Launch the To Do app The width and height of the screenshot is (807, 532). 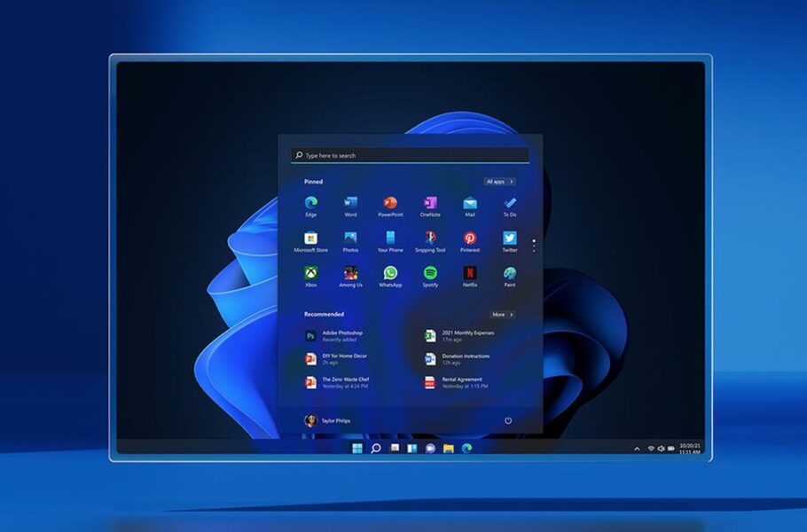(510, 207)
